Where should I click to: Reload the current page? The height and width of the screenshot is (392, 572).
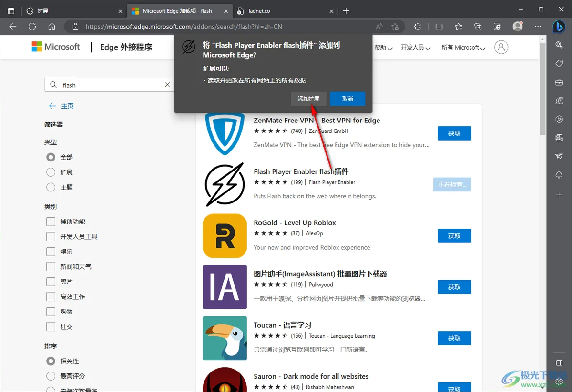point(32,27)
